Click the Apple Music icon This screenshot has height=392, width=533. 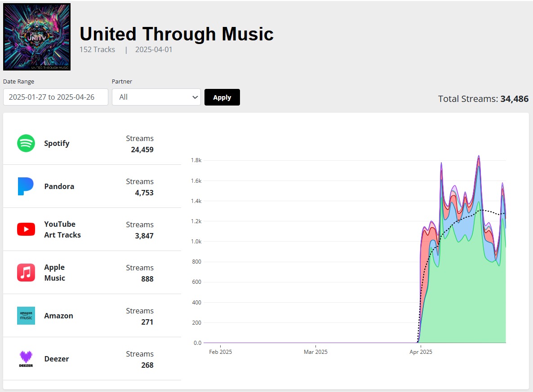(26, 273)
